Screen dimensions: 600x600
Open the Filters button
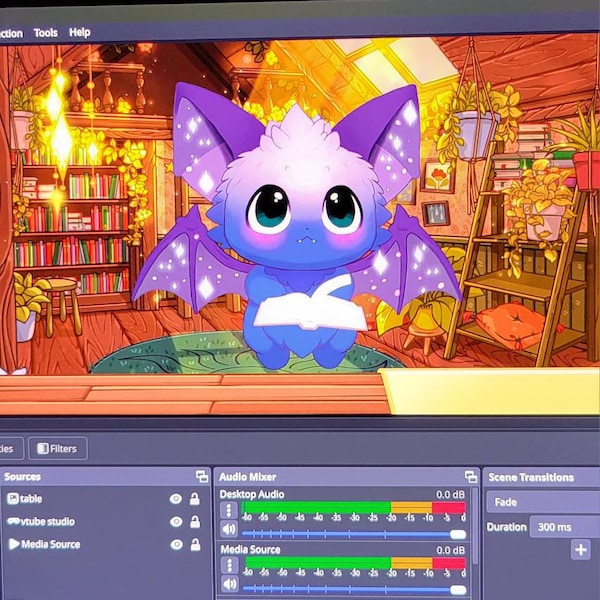[x=58, y=448]
